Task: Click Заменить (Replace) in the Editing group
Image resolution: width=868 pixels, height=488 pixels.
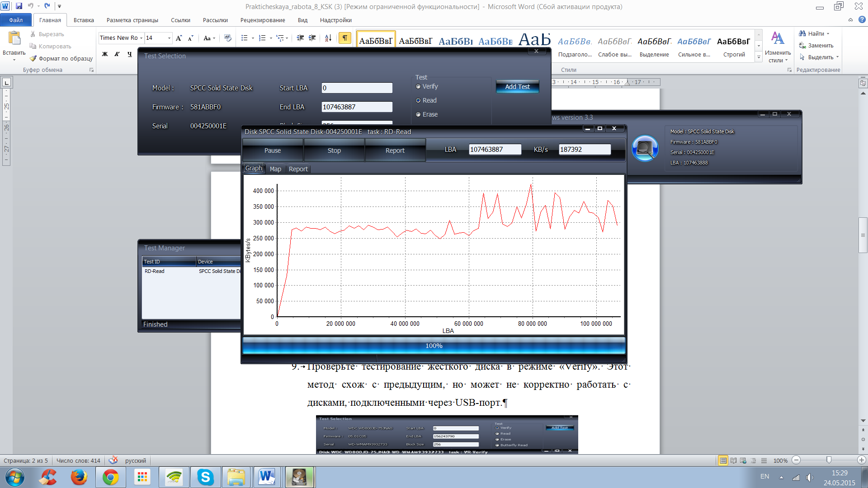Action: (x=816, y=45)
